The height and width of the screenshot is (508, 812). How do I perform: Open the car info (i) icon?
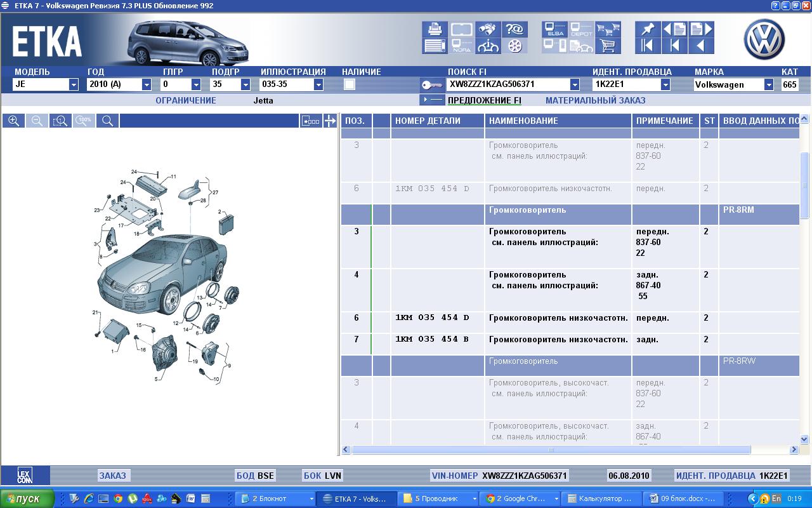[x=488, y=46]
